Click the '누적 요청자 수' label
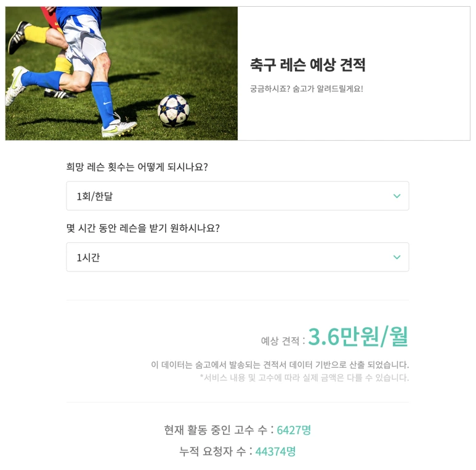The width and height of the screenshot is (476, 470). point(212,452)
